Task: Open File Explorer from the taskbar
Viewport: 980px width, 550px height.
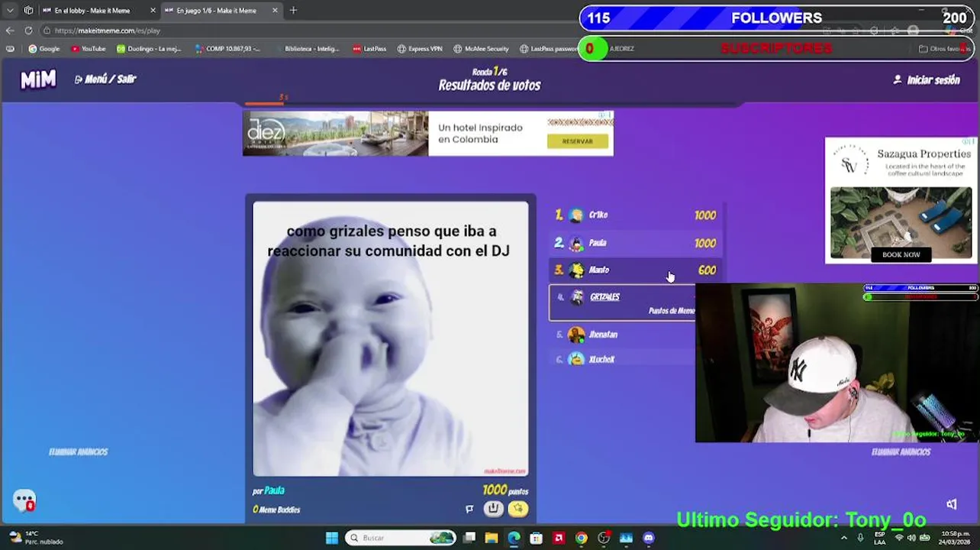Action: (492, 538)
